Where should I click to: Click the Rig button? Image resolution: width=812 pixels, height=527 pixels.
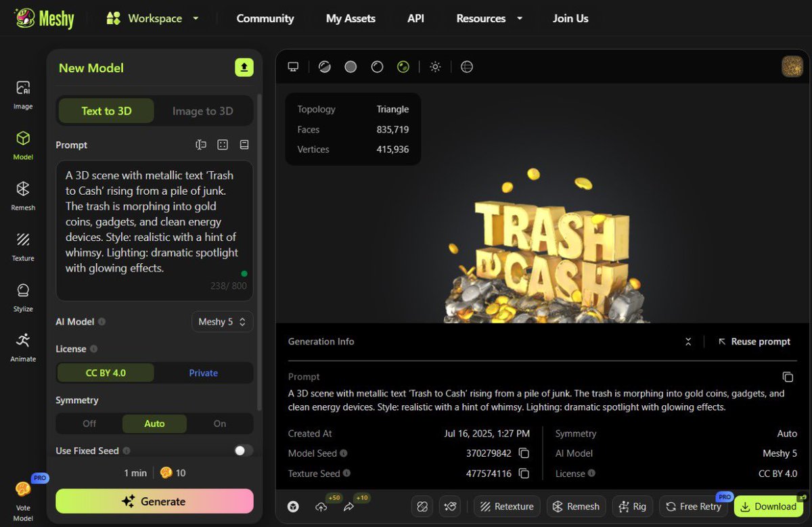click(632, 506)
